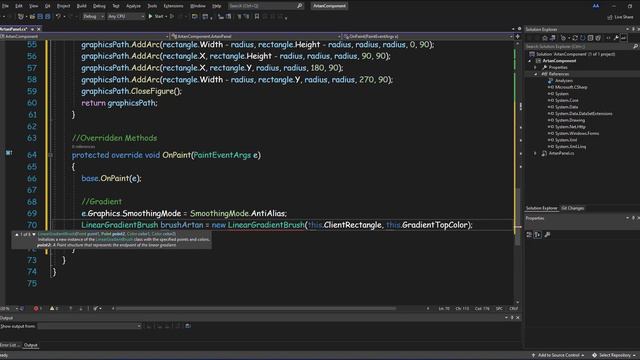
Task: Switch to the Output tab
Action: click(x=31, y=345)
